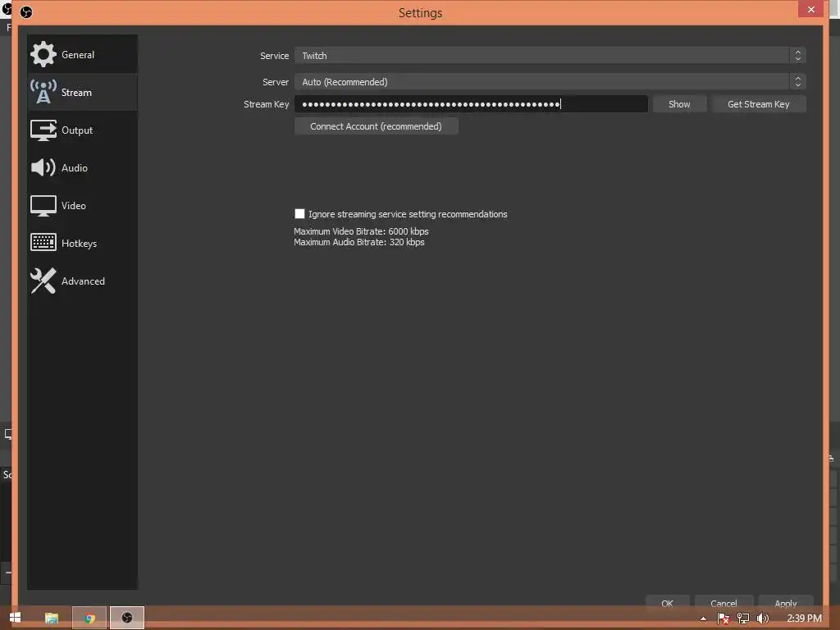Open Output settings monitor icon
The width and height of the screenshot is (840, 630).
click(43, 130)
